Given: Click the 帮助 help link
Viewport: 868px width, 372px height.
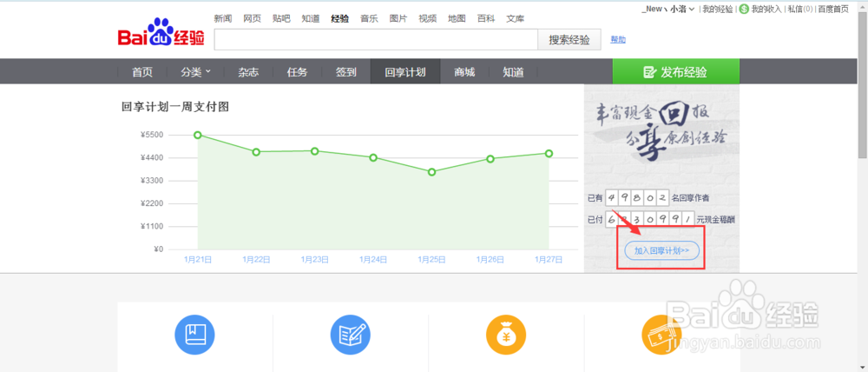Looking at the screenshot, I should pos(618,39).
